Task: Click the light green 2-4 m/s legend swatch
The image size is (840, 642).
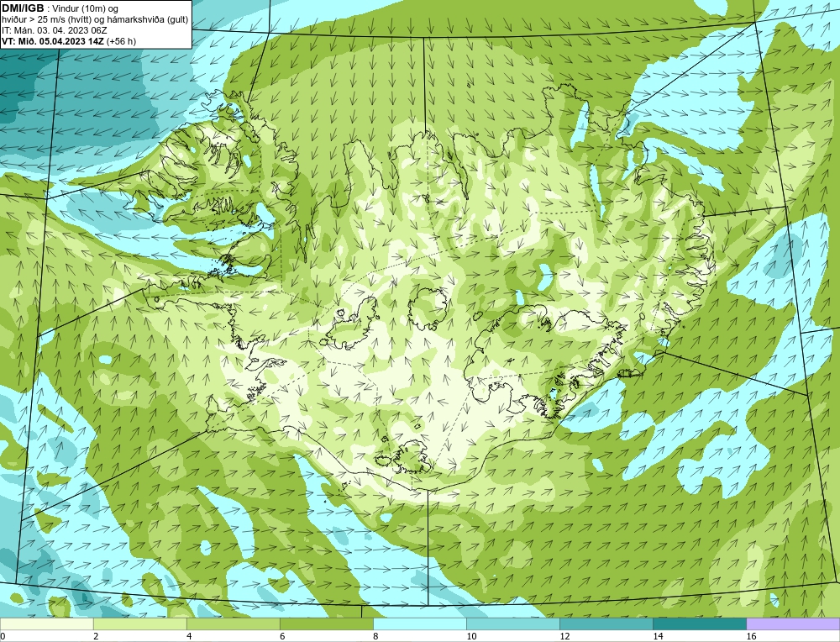Action: point(139,624)
